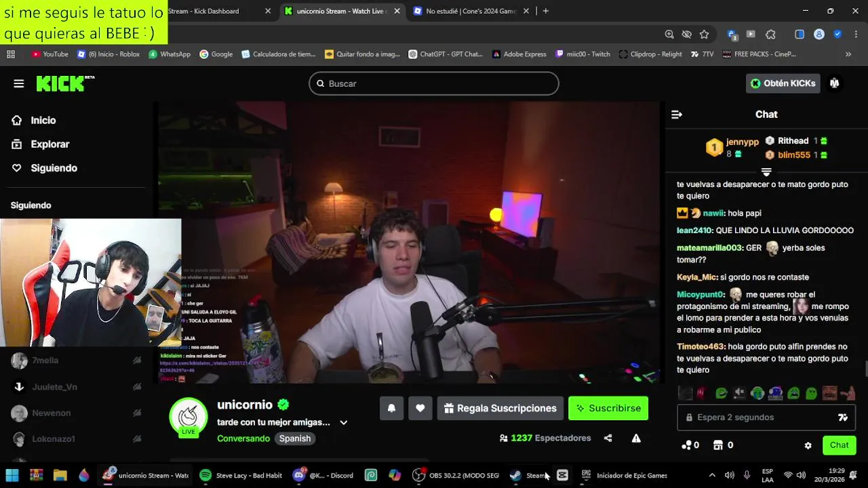
Task: Open OBS 30.2.2 from the taskbar
Action: coord(456,475)
